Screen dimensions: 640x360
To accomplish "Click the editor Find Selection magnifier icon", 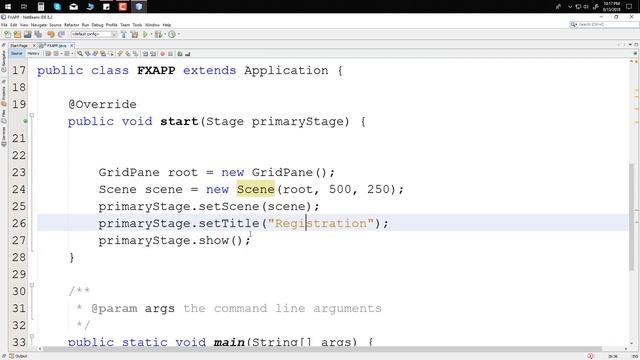I will [x=80, y=53].
